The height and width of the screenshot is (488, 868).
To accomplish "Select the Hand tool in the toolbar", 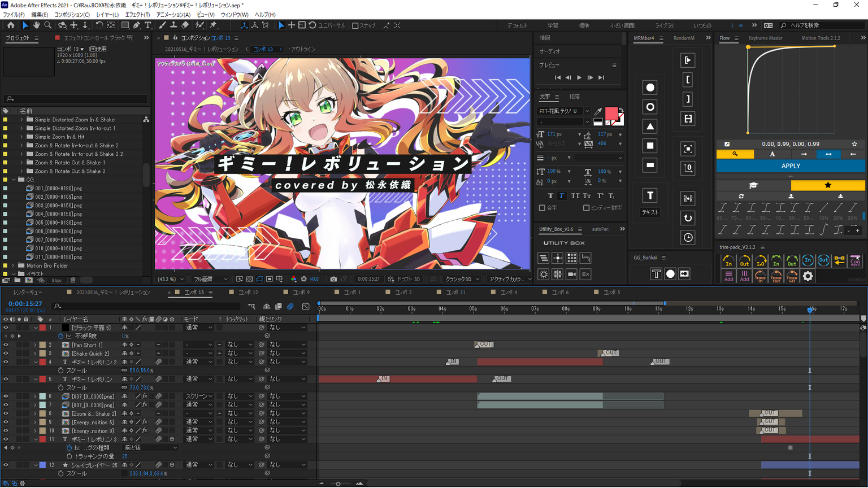I will coord(36,25).
